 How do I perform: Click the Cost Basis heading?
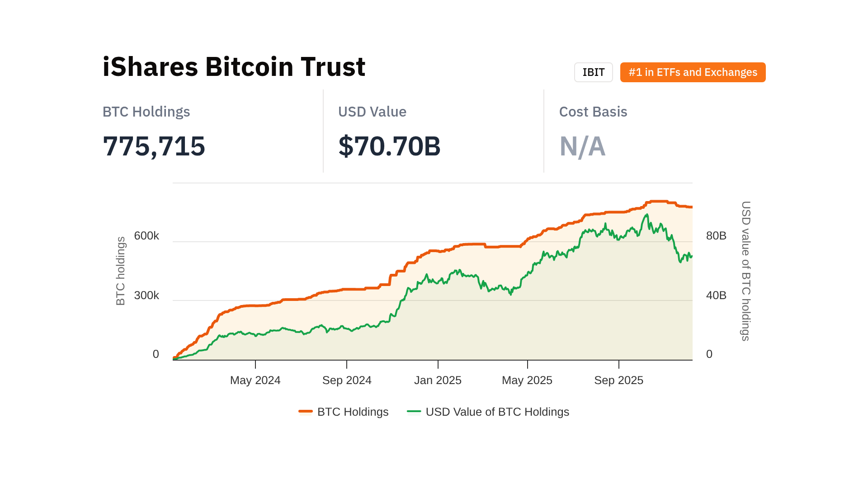(593, 112)
